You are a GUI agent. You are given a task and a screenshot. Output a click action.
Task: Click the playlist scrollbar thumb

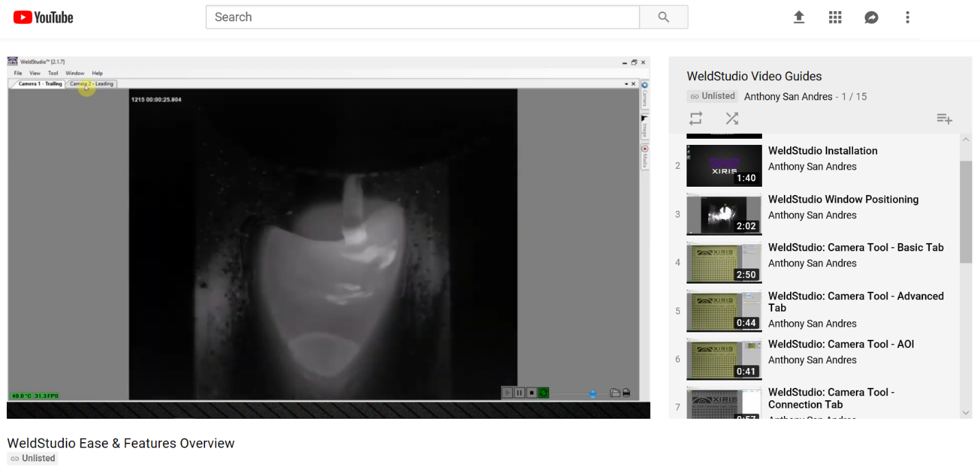[966, 211]
